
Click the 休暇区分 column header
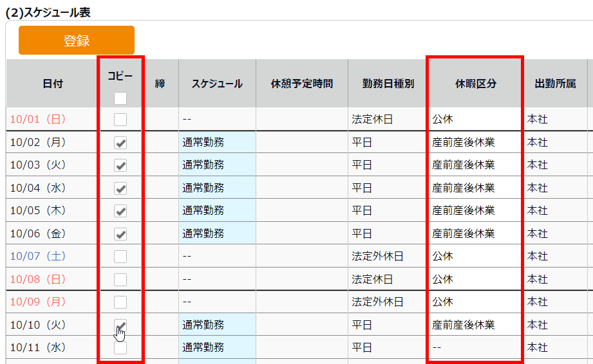click(476, 84)
